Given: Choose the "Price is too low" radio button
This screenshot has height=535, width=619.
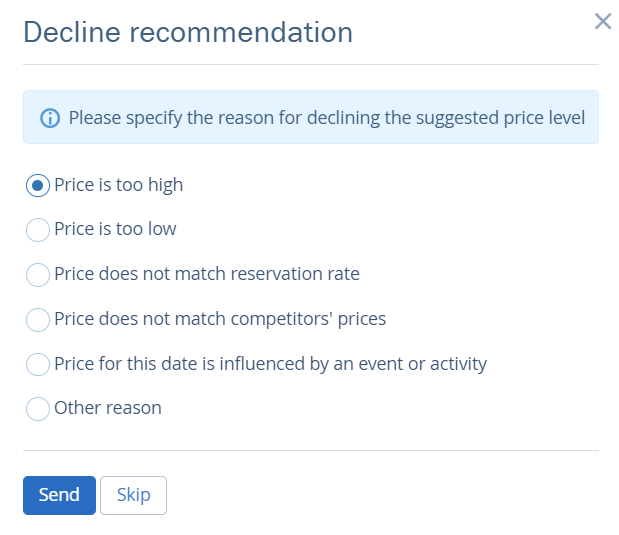Looking at the screenshot, I should coord(38,229).
